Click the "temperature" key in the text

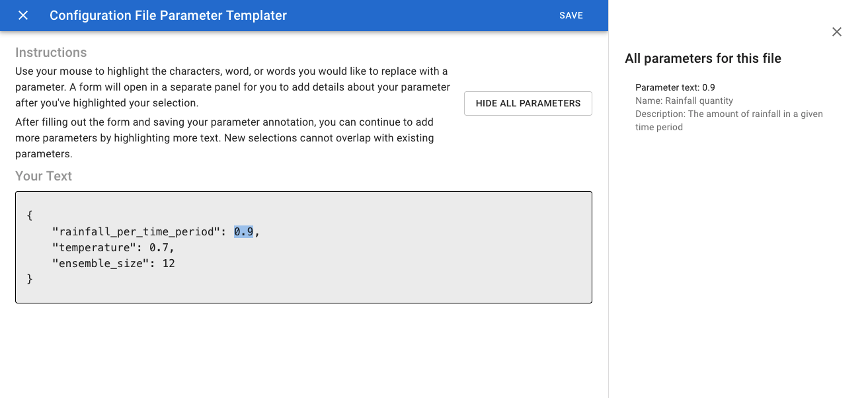tap(95, 247)
